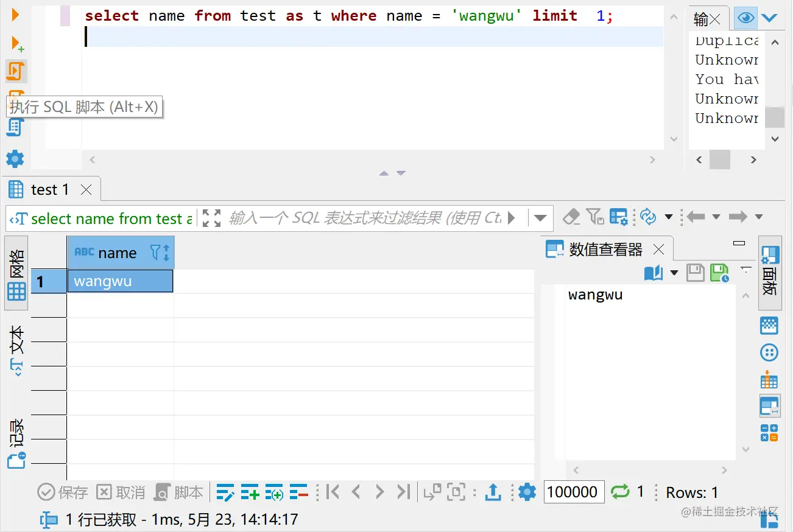Click the 保存 save button
Image resolution: width=793 pixels, height=532 pixels.
(63, 492)
